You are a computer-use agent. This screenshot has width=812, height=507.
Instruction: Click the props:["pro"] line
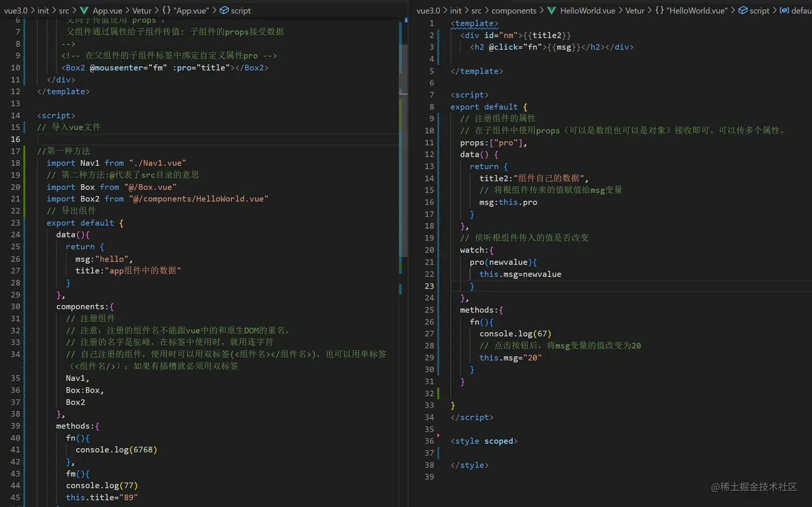tap(494, 143)
